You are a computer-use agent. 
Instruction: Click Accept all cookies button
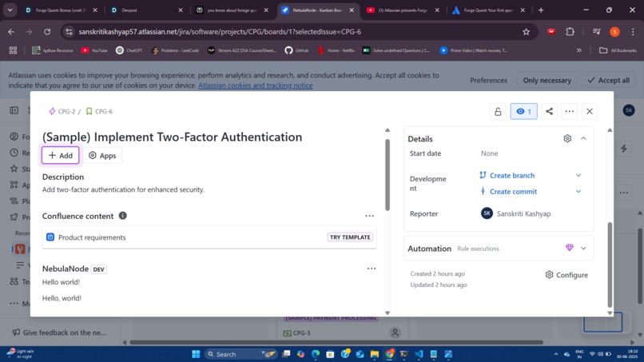tap(608, 80)
